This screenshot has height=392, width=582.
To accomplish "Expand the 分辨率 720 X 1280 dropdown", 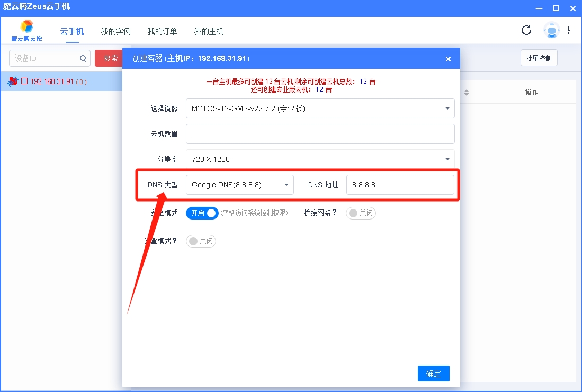I will tap(320, 159).
